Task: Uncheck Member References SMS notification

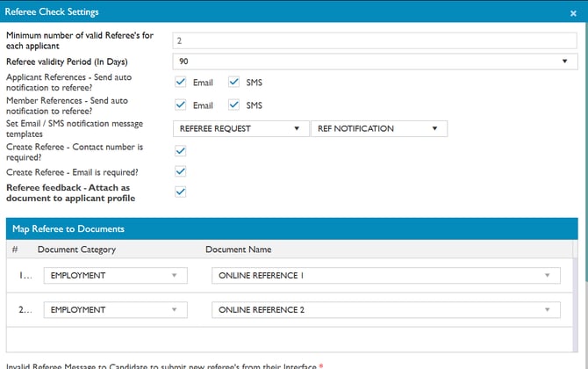Action: coord(233,105)
